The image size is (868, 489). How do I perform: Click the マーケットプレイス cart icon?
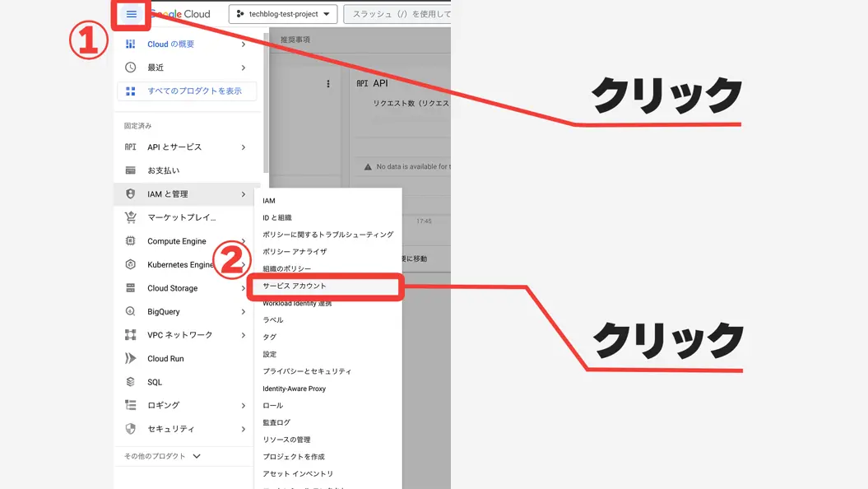click(x=130, y=217)
